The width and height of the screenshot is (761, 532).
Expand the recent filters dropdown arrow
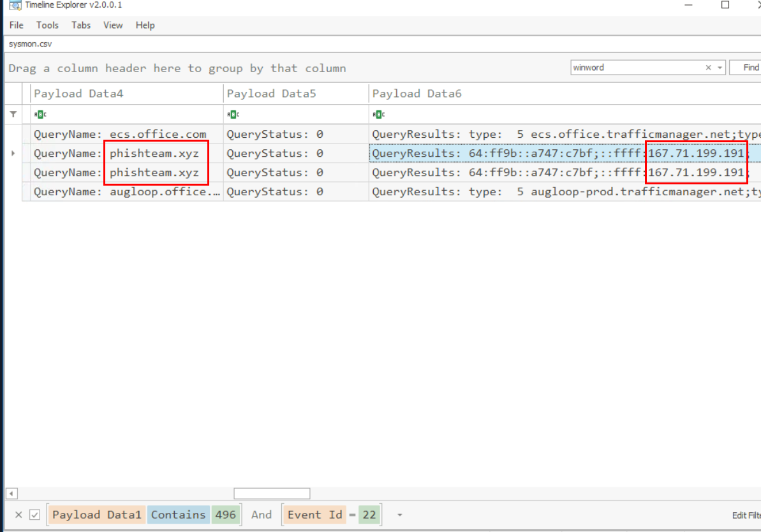399,515
